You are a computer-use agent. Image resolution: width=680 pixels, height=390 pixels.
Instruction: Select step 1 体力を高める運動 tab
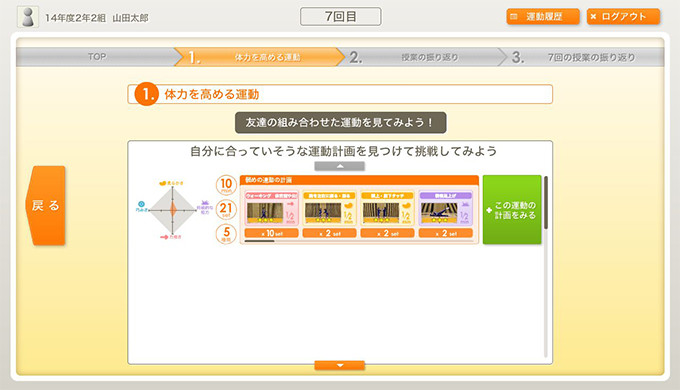pos(258,57)
